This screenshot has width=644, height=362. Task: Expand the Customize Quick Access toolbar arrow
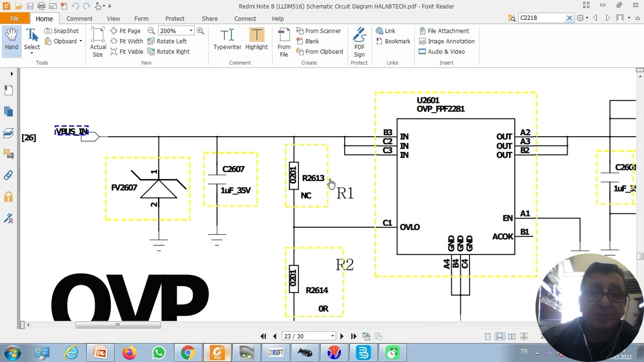pos(110,6)
